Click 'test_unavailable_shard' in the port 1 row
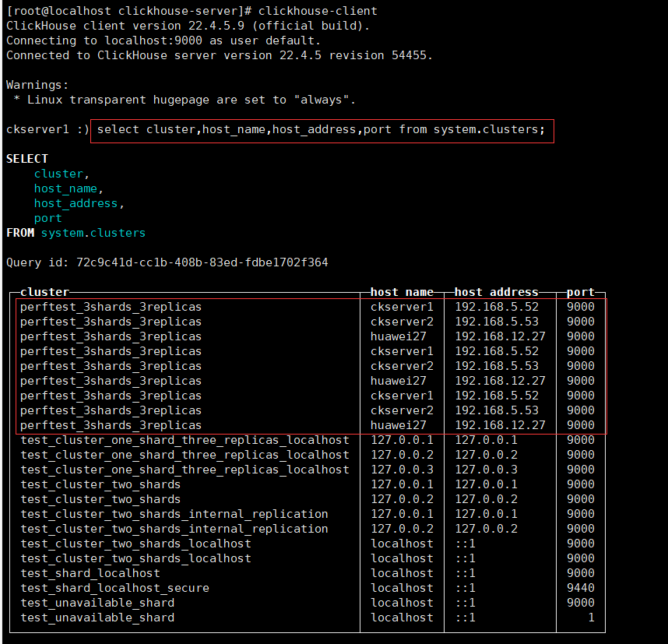668x644 pixels. [x=97, y=618]
